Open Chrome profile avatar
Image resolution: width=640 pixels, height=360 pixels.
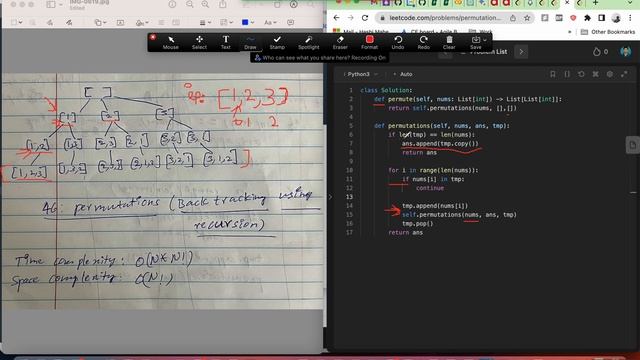tap(616, 18)
